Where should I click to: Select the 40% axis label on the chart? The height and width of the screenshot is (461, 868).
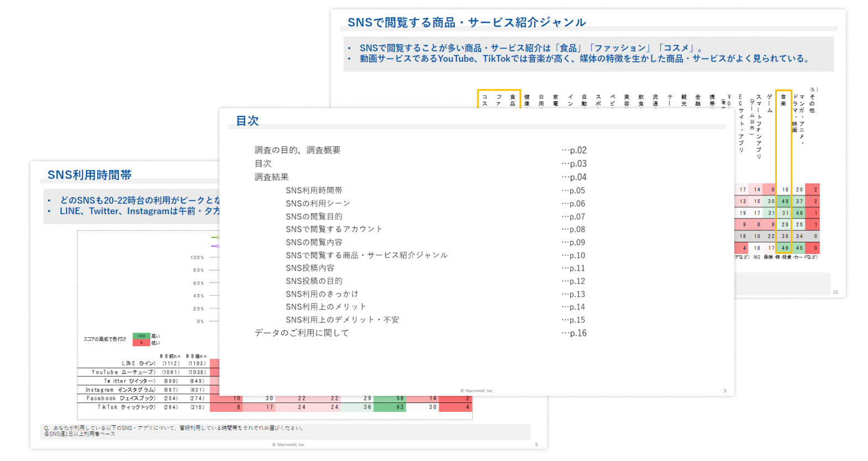198,296
